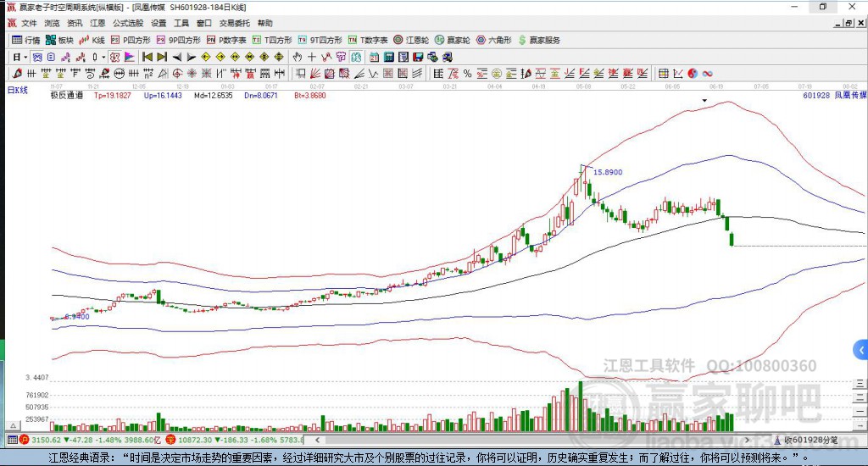Open the 六角形 hexagon tool
The width and height of the screenshot is (868, 466).
(x=494, y=40)
